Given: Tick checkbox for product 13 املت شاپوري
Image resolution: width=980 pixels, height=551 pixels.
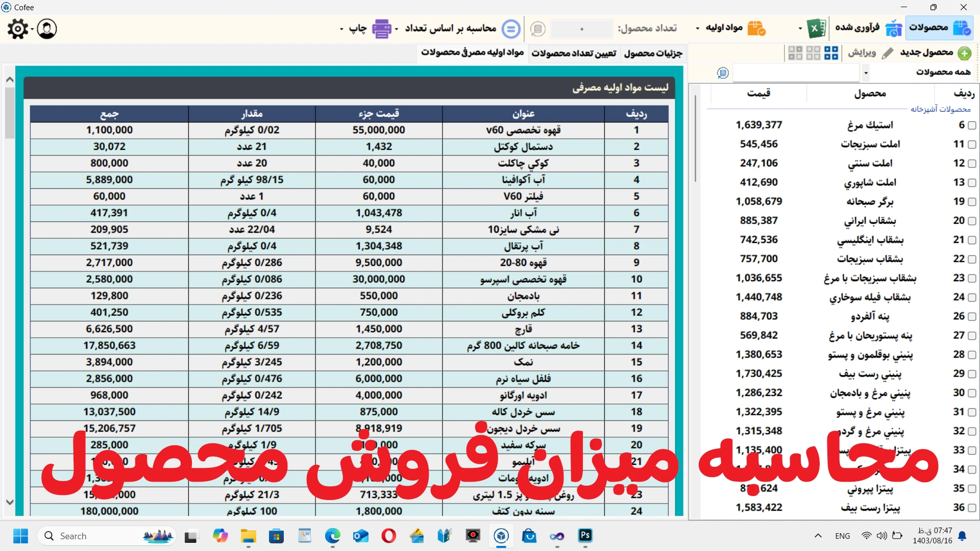Looking at the screenshot, I should click(x=972, y=183).
